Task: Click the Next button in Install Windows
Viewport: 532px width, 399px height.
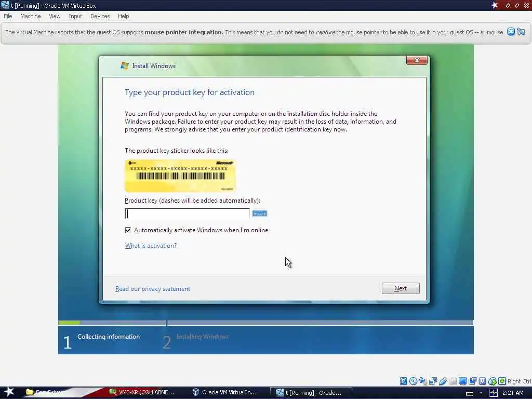Action: 401,288
